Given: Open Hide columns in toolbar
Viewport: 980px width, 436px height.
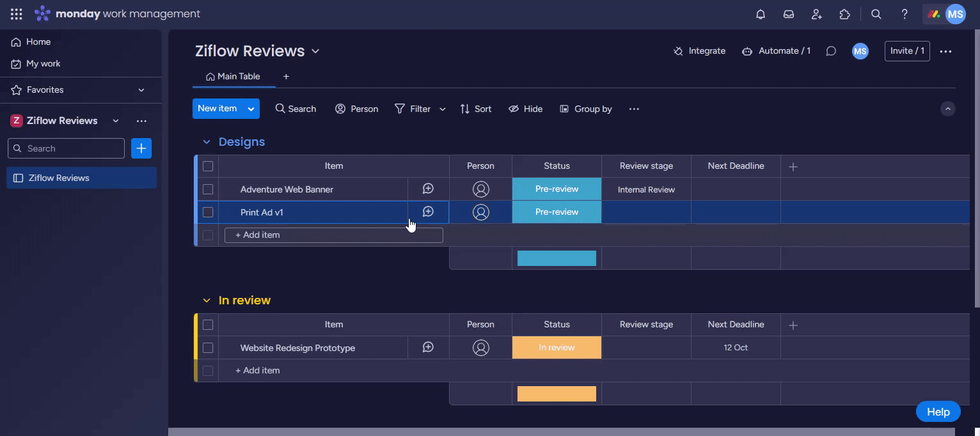Looking at the screenshot, I should (525, 109).
